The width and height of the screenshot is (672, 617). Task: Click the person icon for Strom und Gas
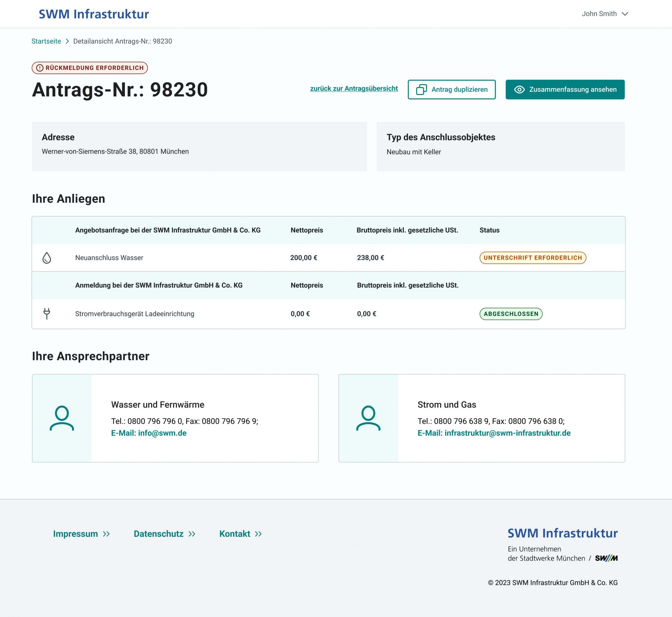tap(368, 418)
